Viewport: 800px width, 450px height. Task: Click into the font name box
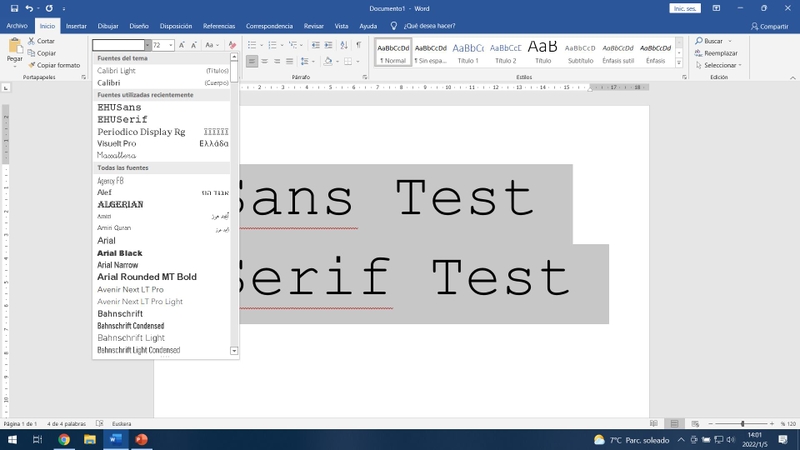click(118, 45)
